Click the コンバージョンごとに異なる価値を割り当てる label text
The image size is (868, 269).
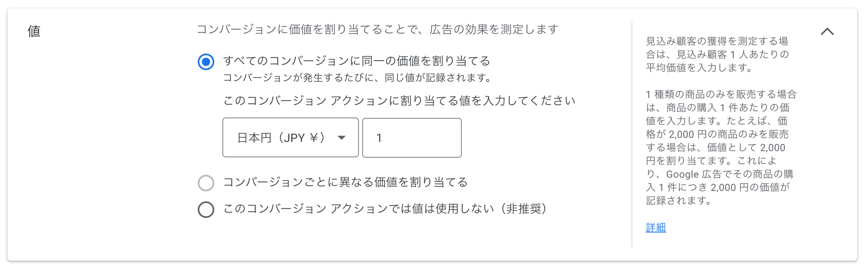(345, 182)
